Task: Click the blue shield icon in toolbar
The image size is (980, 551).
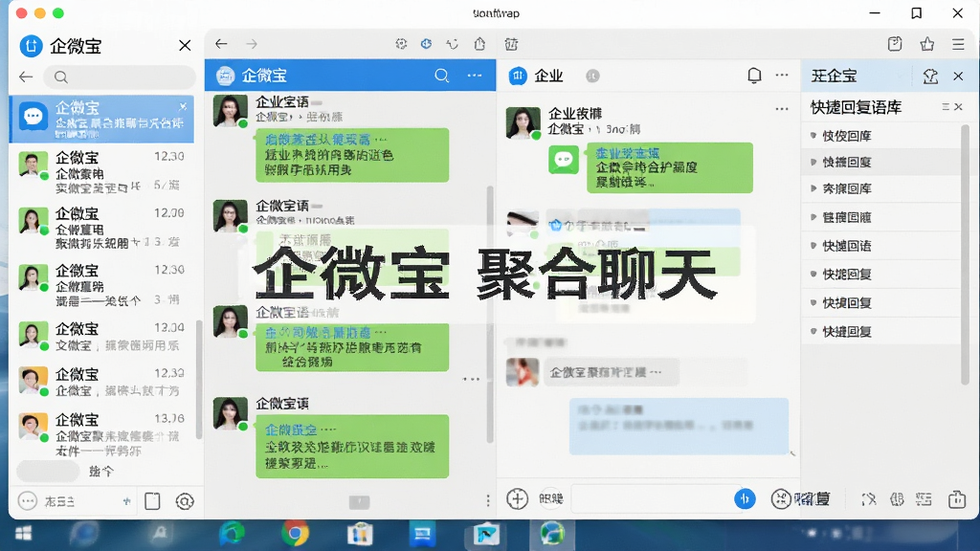Action: (426, 44)
